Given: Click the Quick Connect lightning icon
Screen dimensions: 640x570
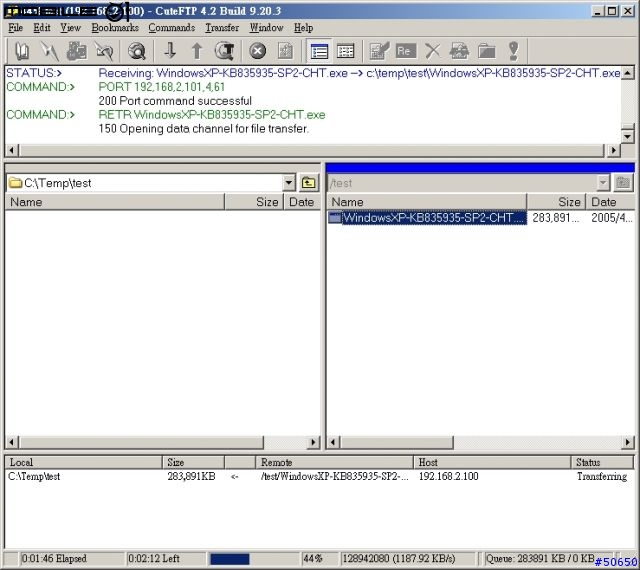Looking at the screenshot, I should tap(49, 51).
